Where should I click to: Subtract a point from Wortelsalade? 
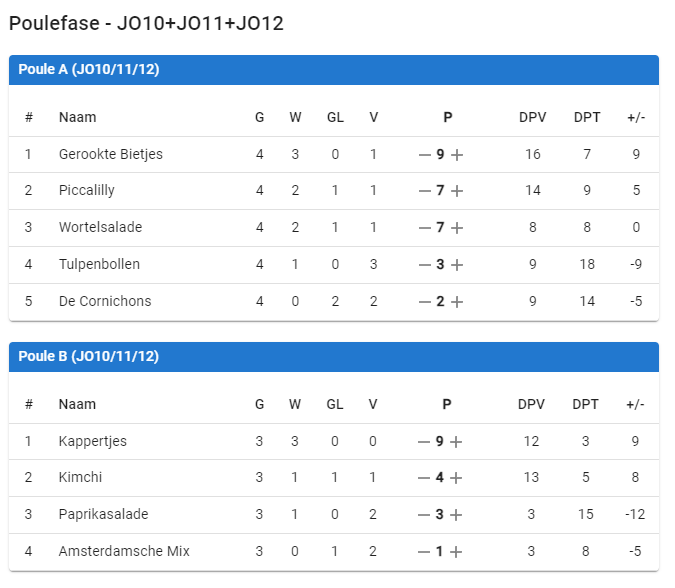(x=425, y=228)
